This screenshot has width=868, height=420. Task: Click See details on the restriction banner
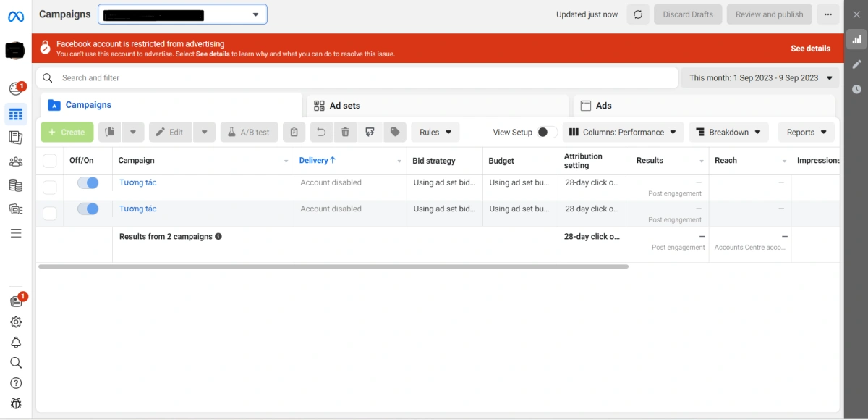pos(810,48)
